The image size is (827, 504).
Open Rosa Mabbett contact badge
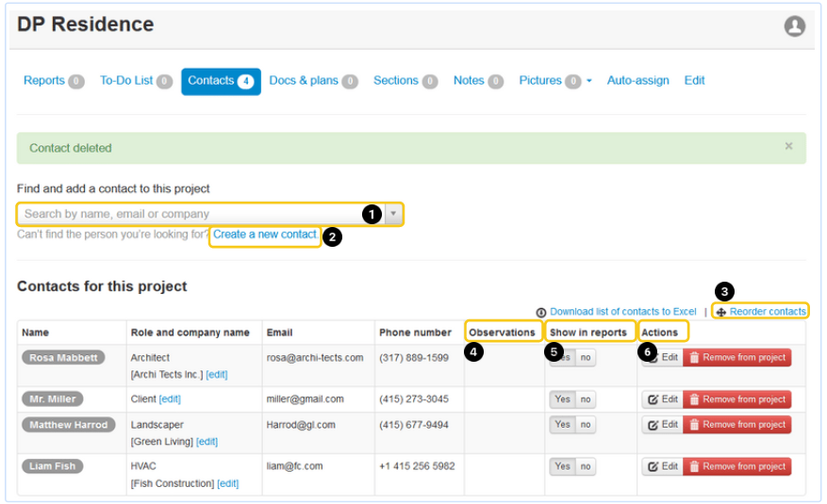(63, 358)
